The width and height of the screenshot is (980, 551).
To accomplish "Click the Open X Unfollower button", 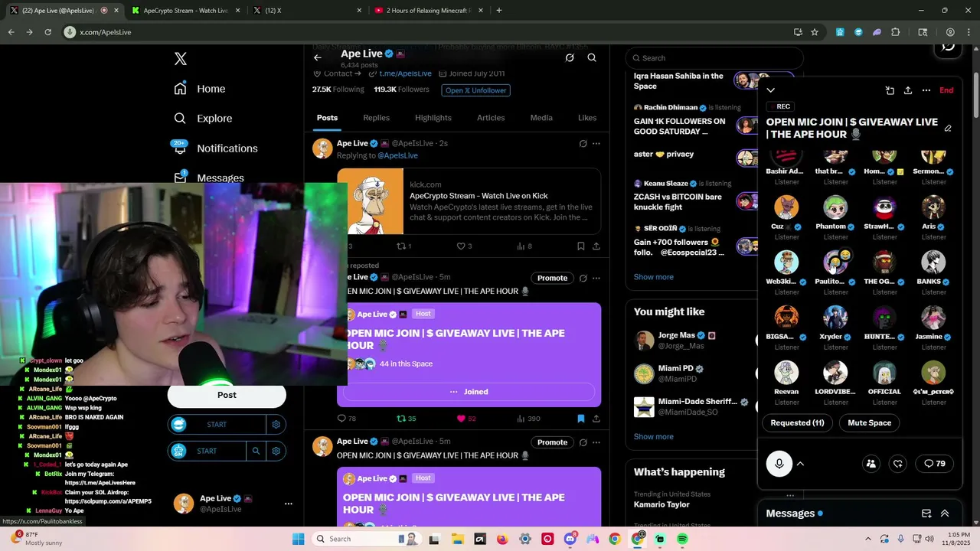I will (475, 90).
